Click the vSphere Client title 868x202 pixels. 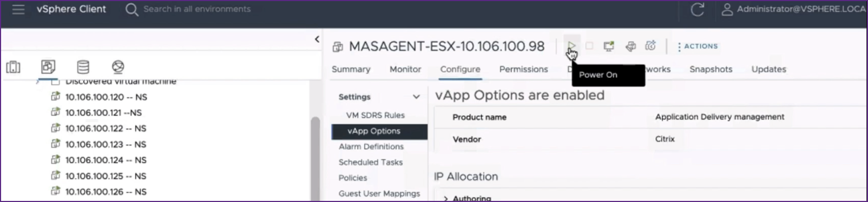(x=71, y=9)
